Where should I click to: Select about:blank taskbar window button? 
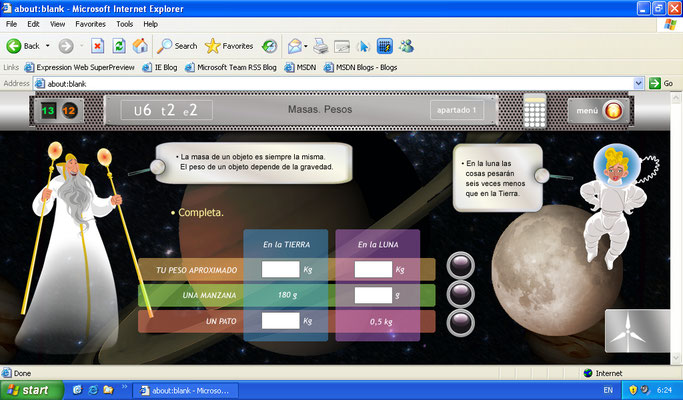(x=185, y=391)
